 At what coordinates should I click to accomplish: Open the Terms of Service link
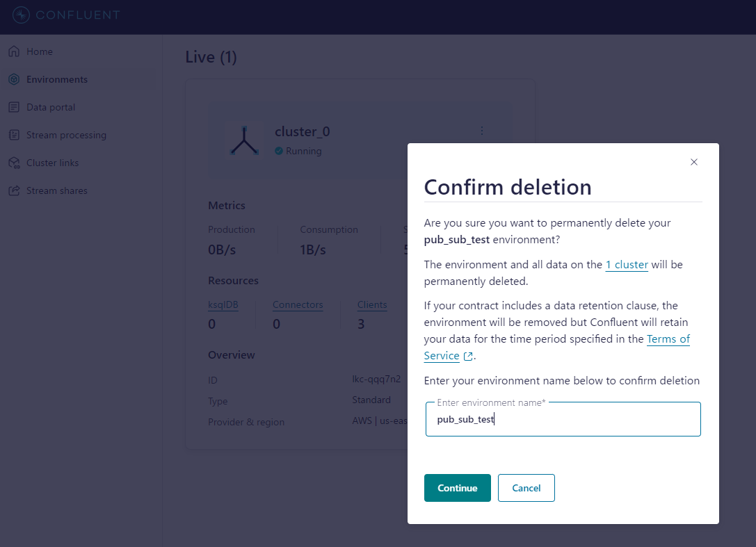pos(557,347)
